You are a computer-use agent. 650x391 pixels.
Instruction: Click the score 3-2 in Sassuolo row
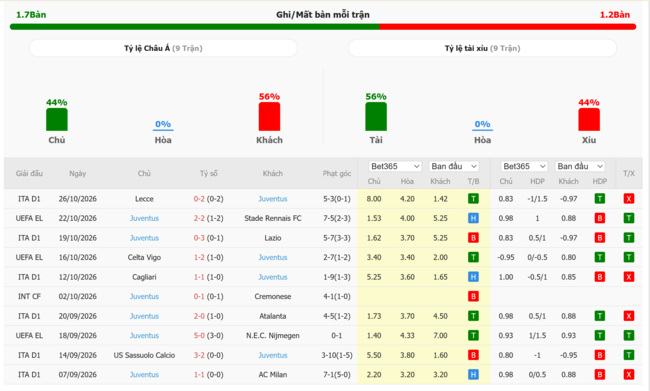(x=199, y=355)
